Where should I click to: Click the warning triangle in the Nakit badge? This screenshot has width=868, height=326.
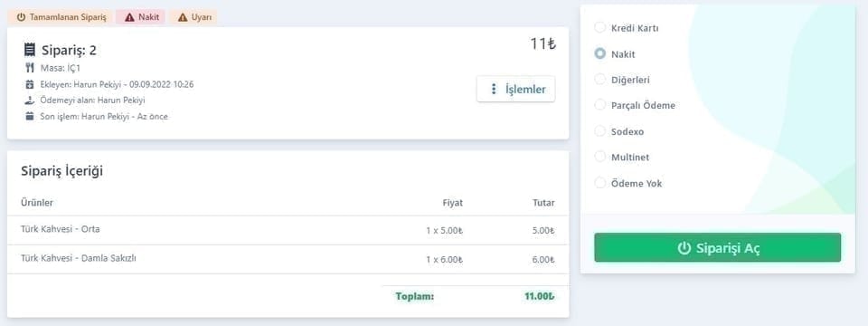[129, 18]
